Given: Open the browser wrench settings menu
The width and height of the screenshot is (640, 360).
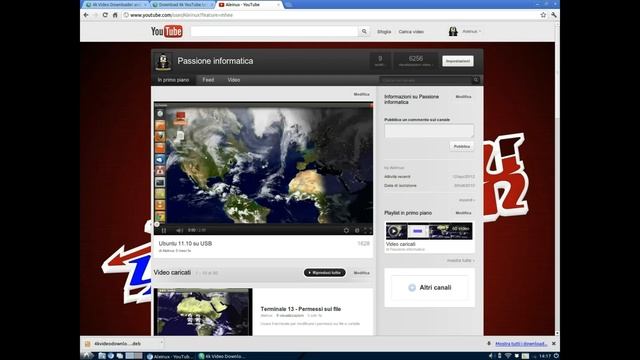Looking at the screenshot, I should click(x=553, y=15).
